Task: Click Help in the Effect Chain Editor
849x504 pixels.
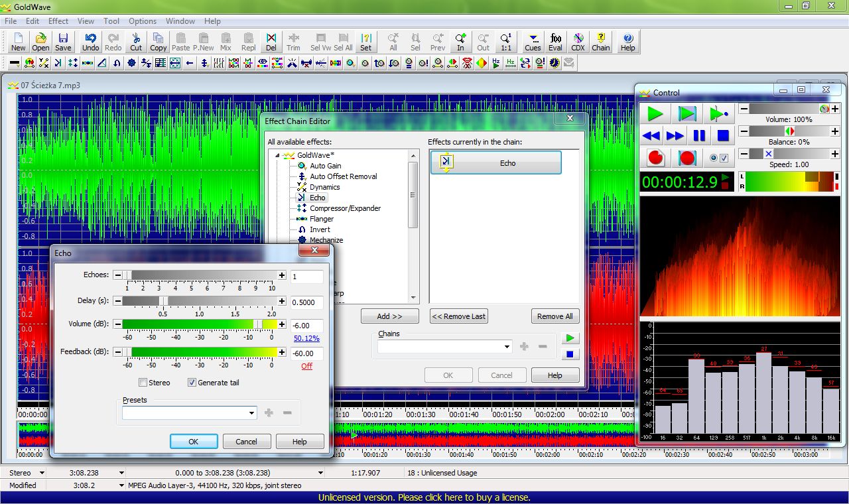Action: click(x=555, y=375)
